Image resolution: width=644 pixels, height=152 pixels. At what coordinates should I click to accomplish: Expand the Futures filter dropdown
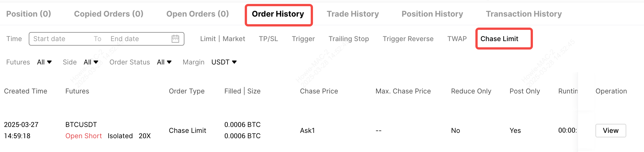tap(44, 62)
